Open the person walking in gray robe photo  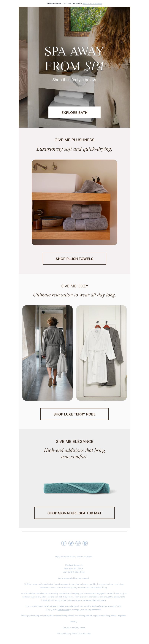tap(47, 353)
